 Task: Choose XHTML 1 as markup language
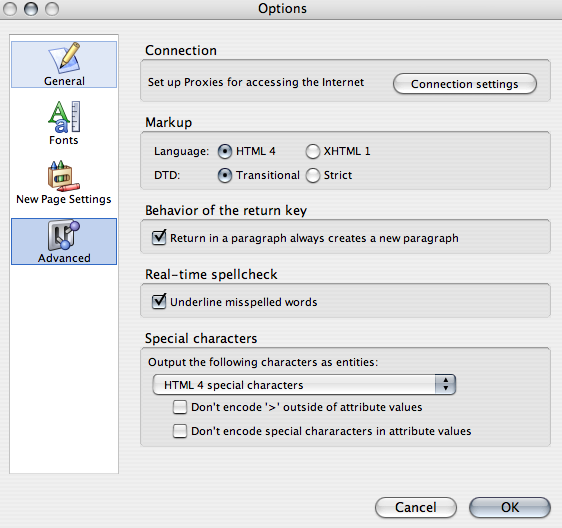coord(313,152)
